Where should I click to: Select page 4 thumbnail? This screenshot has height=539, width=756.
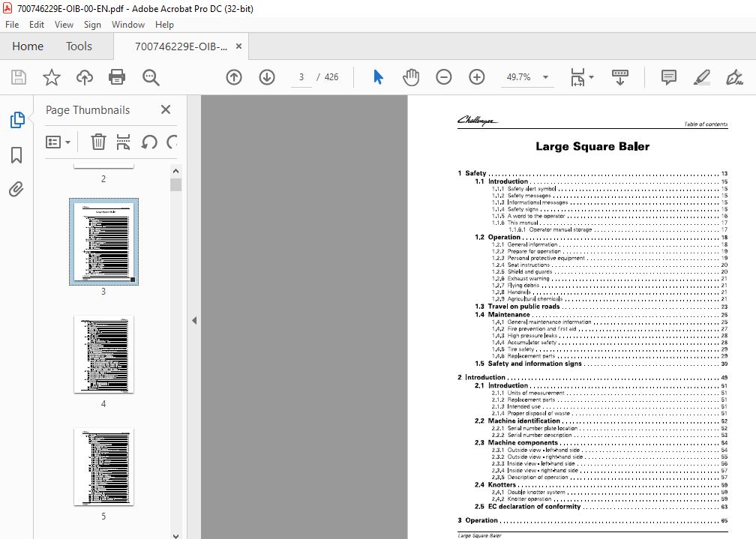(x=103, y=355)
